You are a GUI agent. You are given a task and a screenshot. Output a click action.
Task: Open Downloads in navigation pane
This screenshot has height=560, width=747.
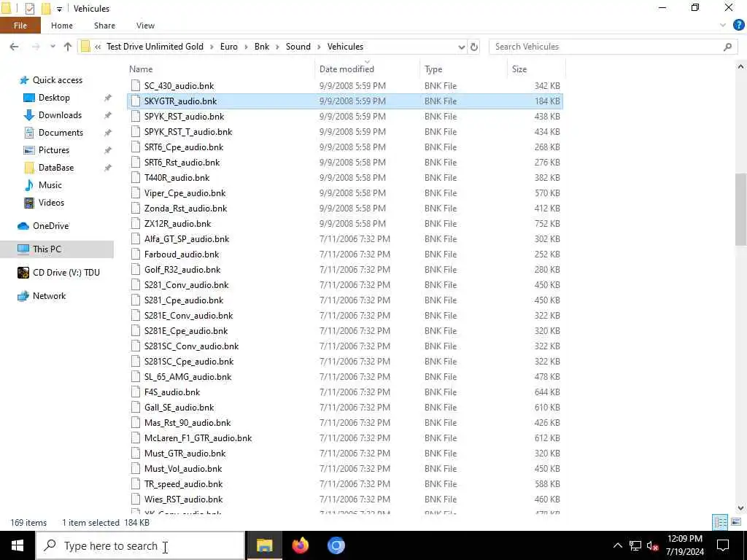(x=60, y=115)
